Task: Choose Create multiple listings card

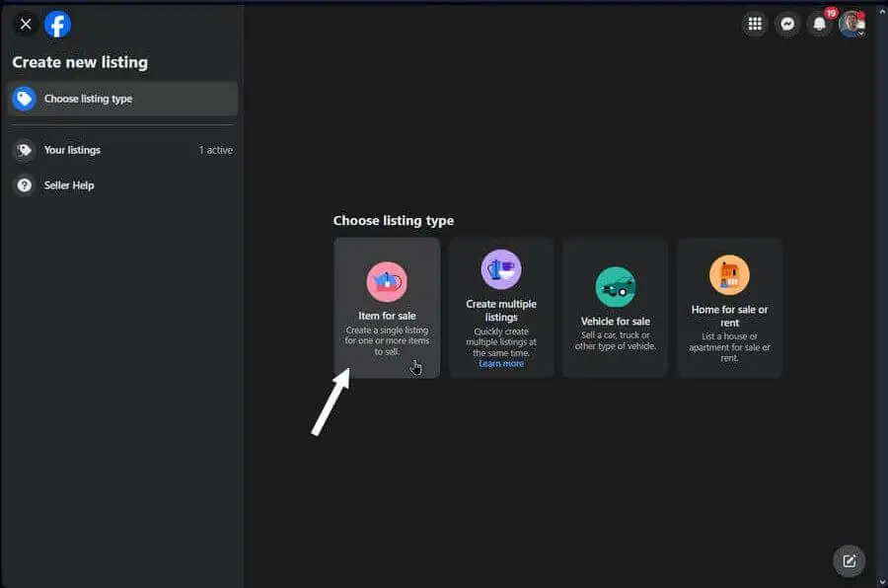Action: click(x=501, y=308)
